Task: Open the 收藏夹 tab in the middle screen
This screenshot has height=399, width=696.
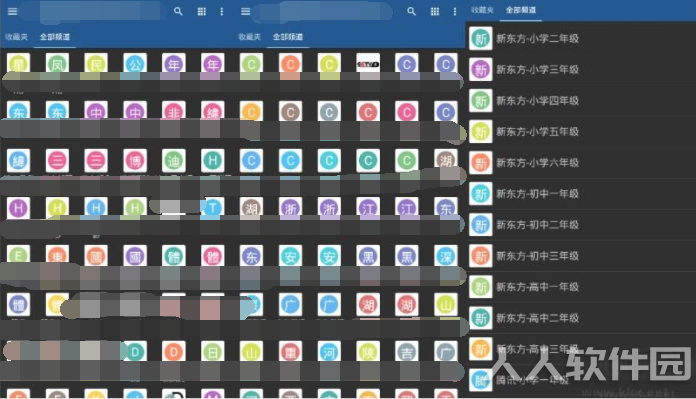Action: coord(249,37)
